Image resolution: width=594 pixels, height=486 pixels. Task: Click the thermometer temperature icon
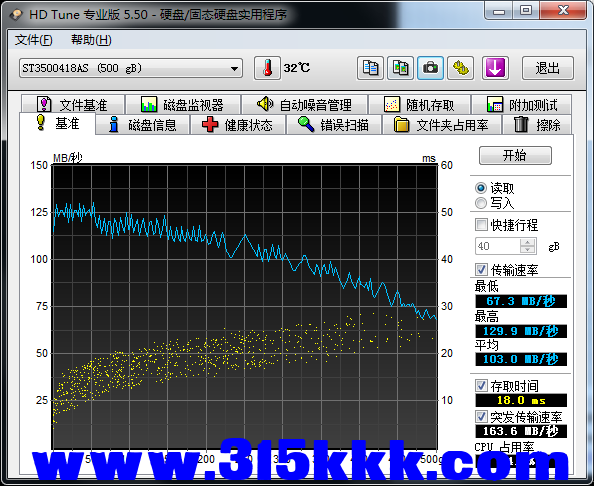[267, 68]
